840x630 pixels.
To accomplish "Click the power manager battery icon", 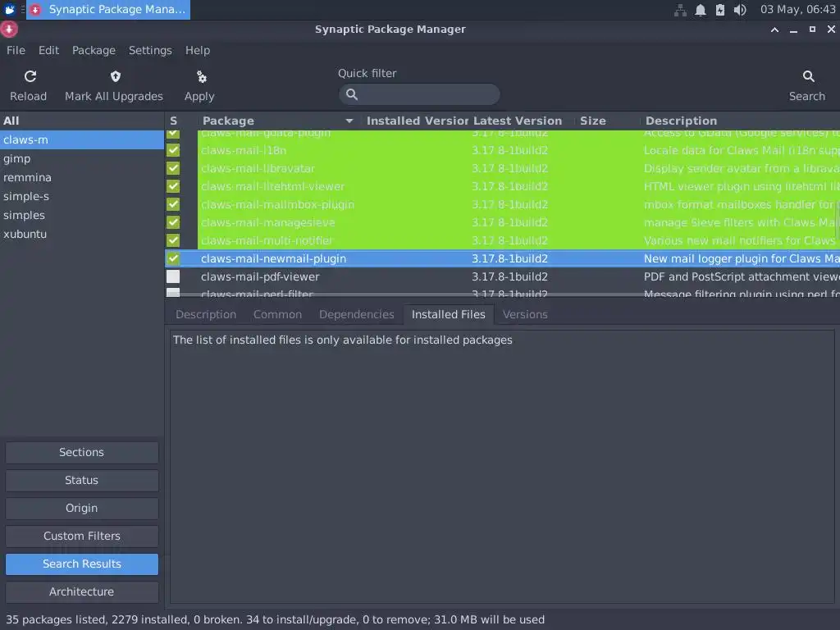I will coord(720,10).
